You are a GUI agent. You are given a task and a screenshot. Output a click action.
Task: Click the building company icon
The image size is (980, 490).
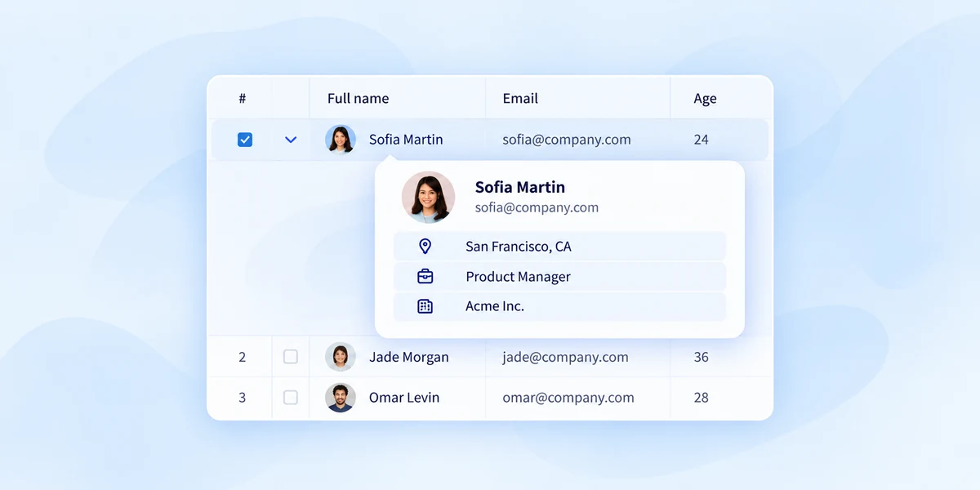coord(425,306)
